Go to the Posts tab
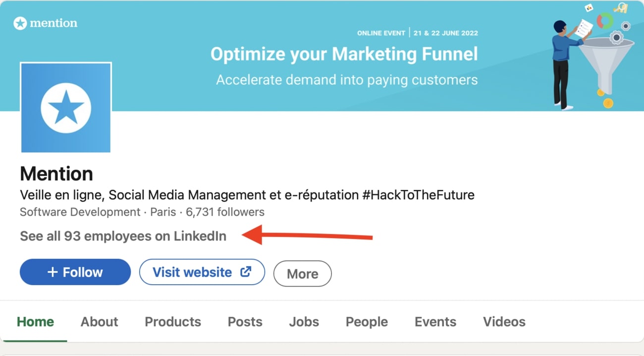 pos(245,322)
